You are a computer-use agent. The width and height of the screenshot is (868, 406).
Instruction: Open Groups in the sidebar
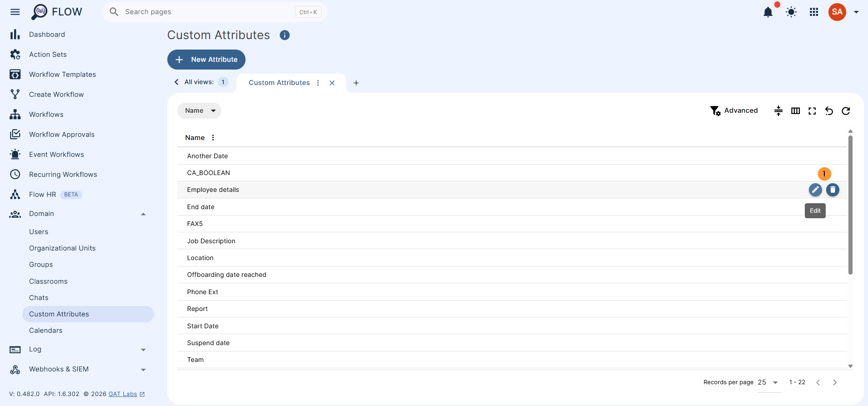tap(41, 265)
